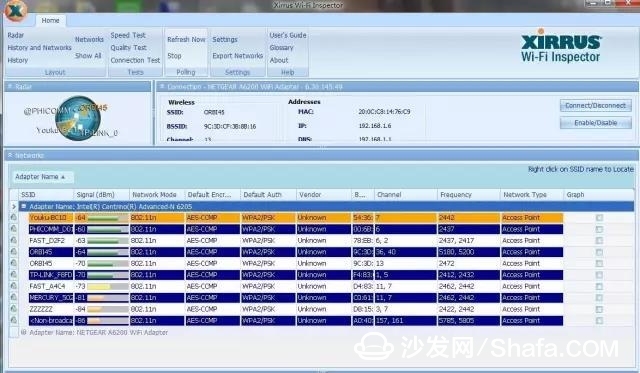
Task: Enable graph checkbox for Youku-BC10
Action: coord(599,218)
